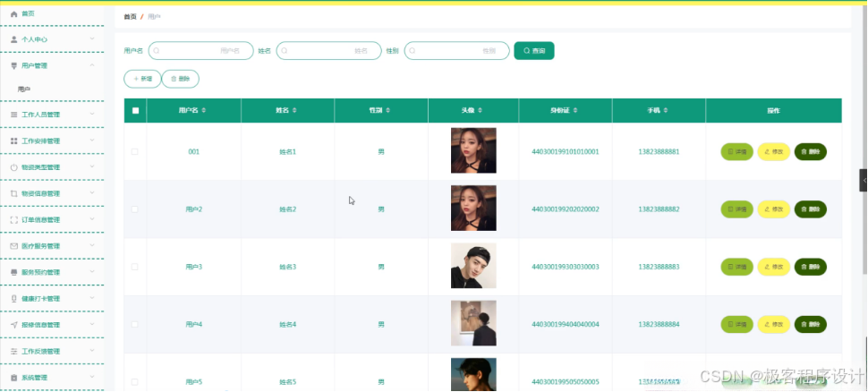Expand 物资类型管理 with its chevron
This screenshot has width=868, height=392.
(x=92, y=166)
